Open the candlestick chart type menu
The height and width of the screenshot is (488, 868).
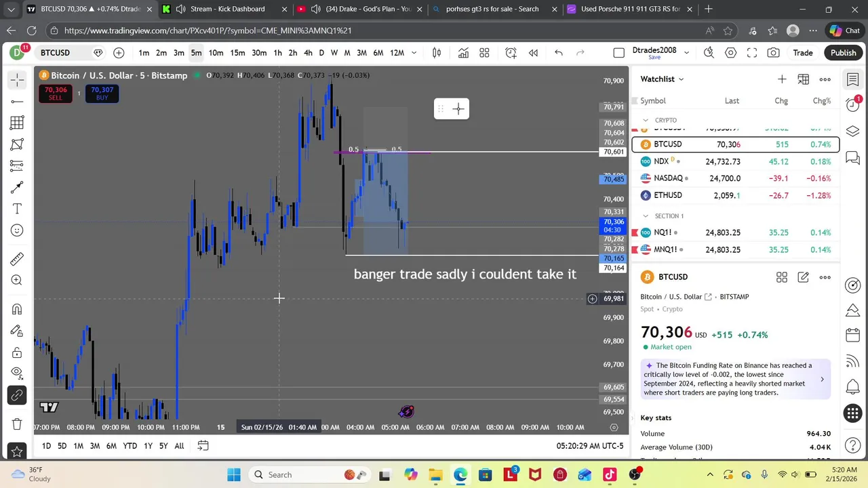[x=437, y=53]
